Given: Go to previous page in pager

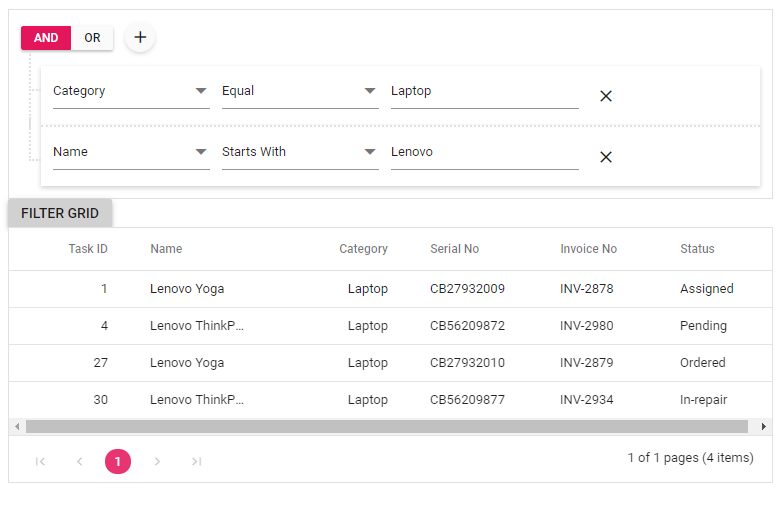Looking at the screenshot, I should point(80,461).
